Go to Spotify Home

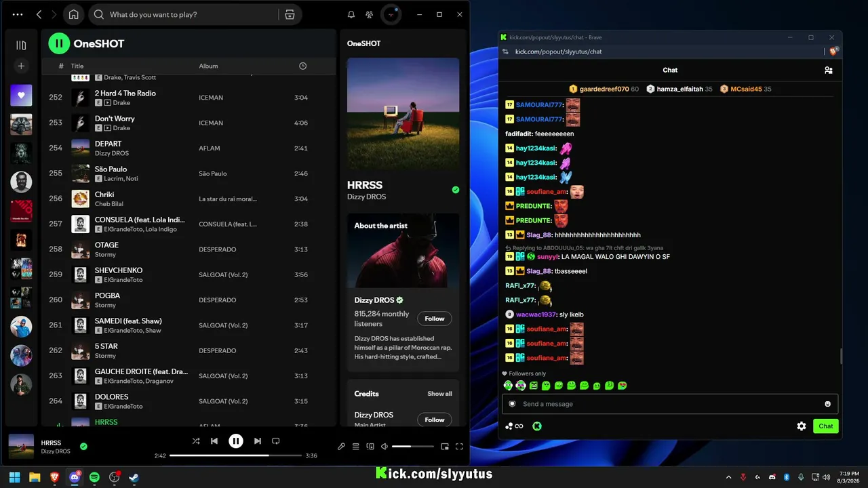[74, 14]
